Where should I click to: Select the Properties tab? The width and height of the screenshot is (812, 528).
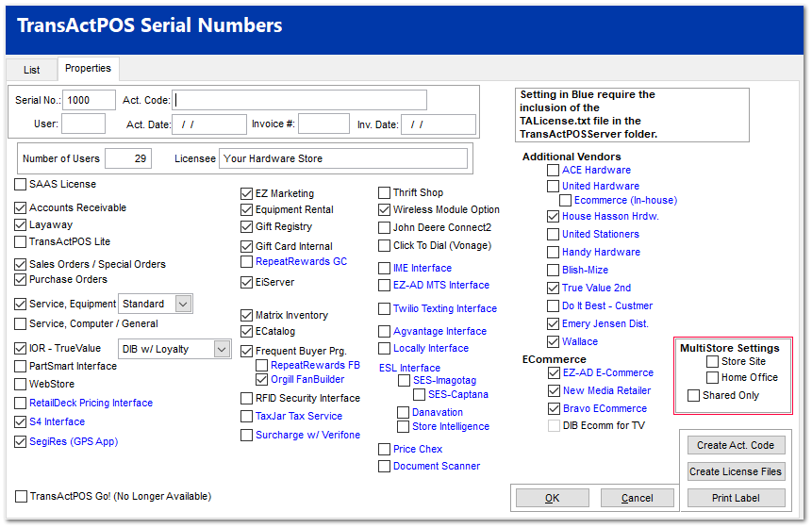88,68
